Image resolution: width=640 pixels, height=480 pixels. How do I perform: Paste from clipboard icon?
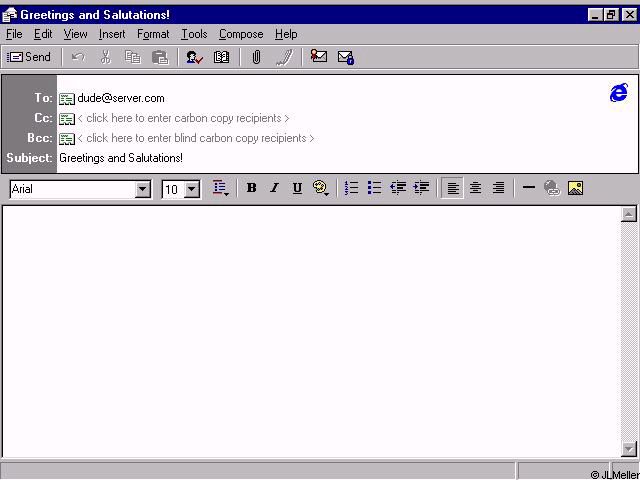click(x=160, y=57)
